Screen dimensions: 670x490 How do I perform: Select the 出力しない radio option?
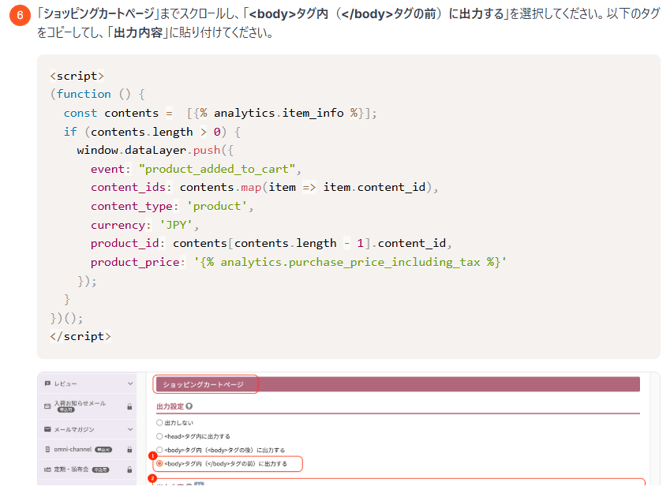160,422
